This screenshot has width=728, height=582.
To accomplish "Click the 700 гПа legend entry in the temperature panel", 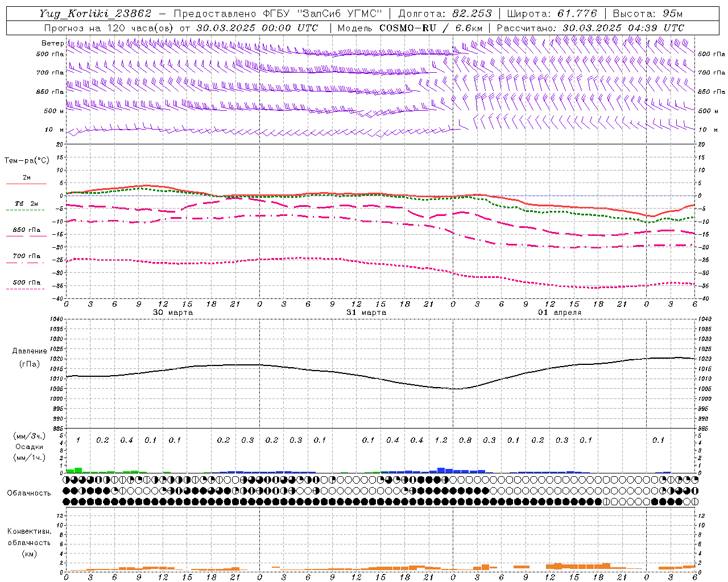I will [x=26, y=256].
